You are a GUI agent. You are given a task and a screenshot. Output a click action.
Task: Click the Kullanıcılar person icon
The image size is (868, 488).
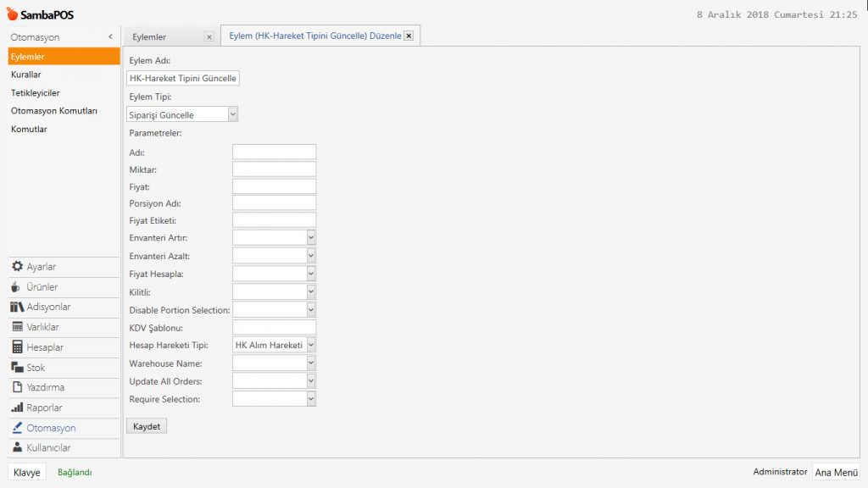click(17, 447)
